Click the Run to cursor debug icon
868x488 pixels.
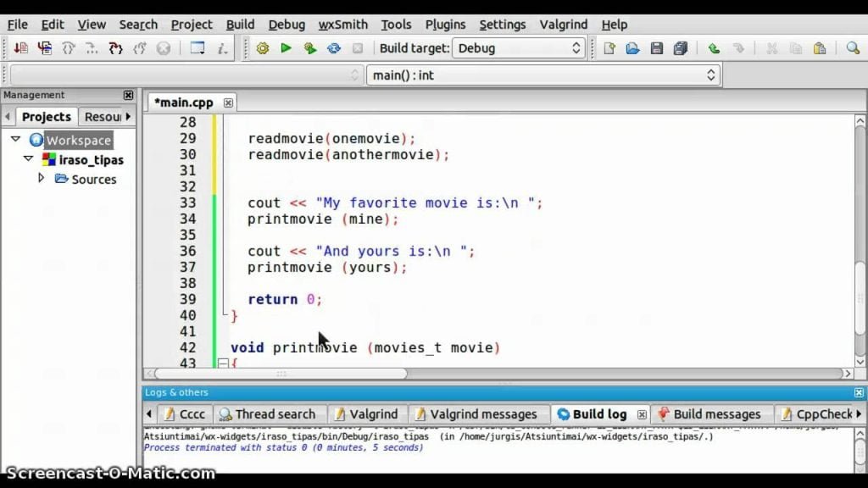[45, 48]
